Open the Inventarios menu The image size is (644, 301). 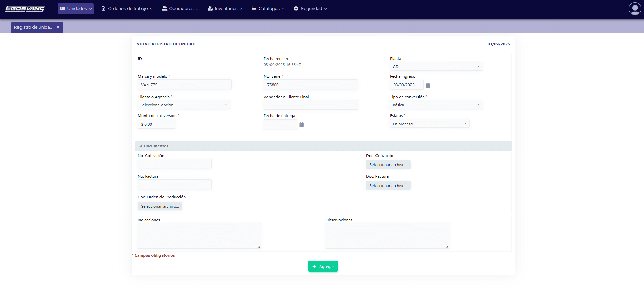(225, 9)
